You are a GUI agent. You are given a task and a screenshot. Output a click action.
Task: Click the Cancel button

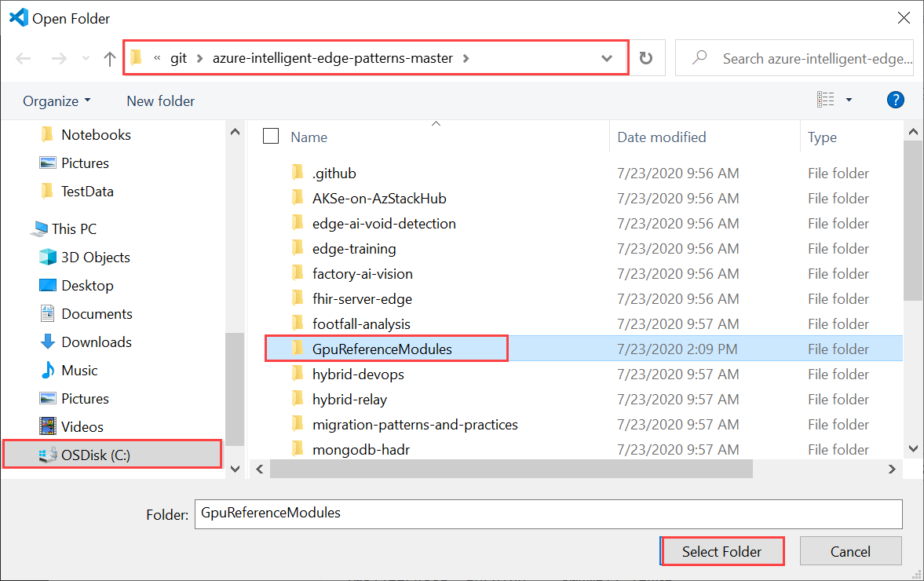pyautogui.click(x=851, y=551)
